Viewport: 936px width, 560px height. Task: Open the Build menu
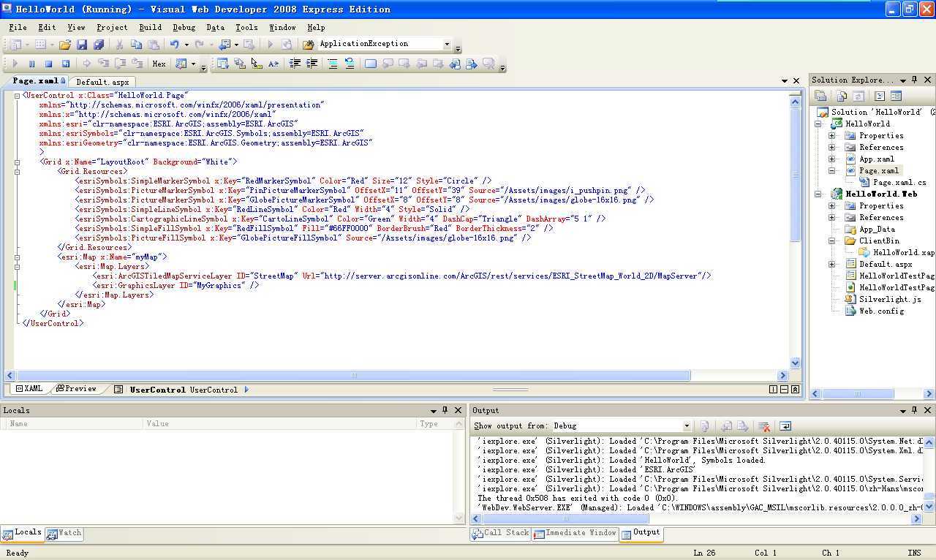(x=150, y=28)
